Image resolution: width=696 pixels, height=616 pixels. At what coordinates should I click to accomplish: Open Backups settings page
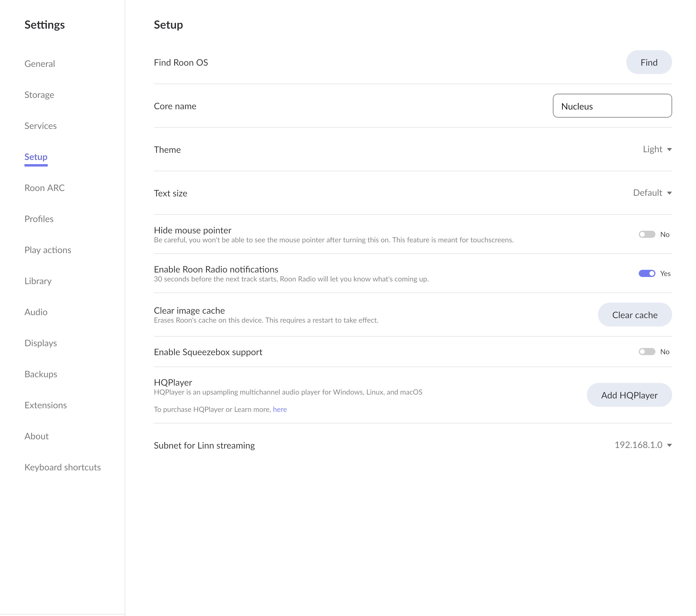(41, 374)
